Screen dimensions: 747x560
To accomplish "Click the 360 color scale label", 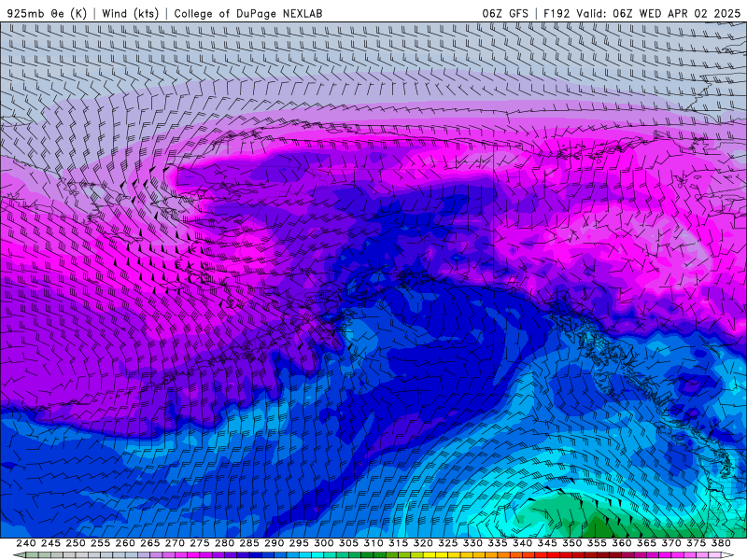I will pos(622,543).
